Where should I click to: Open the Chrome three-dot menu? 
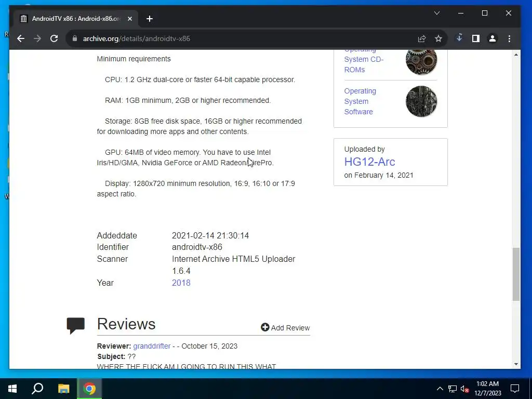tap(509, 38)
